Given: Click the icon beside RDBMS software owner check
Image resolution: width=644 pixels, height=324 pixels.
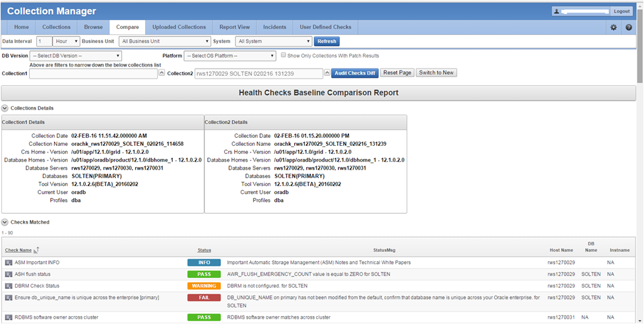Looking at the screenshot, I should pos(9,317).
